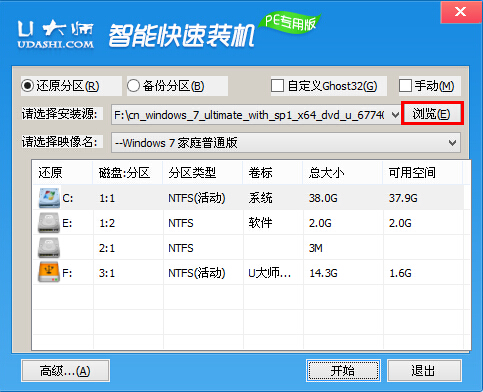Click the PE专用版 green badge

point(290,23)
